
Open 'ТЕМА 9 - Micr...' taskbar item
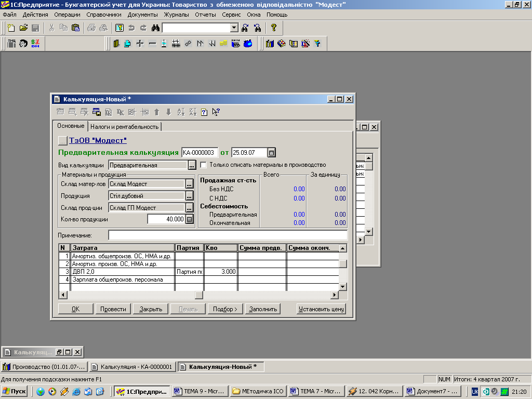(x=200, y=392)
